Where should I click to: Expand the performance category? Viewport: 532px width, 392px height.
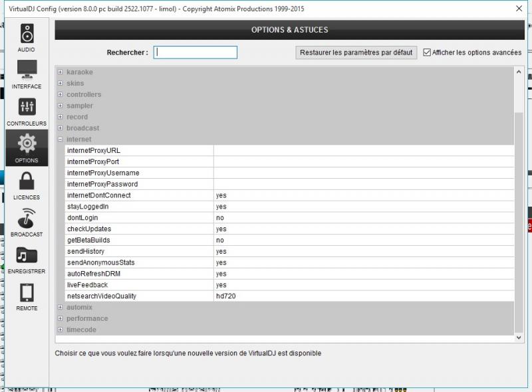60,318
